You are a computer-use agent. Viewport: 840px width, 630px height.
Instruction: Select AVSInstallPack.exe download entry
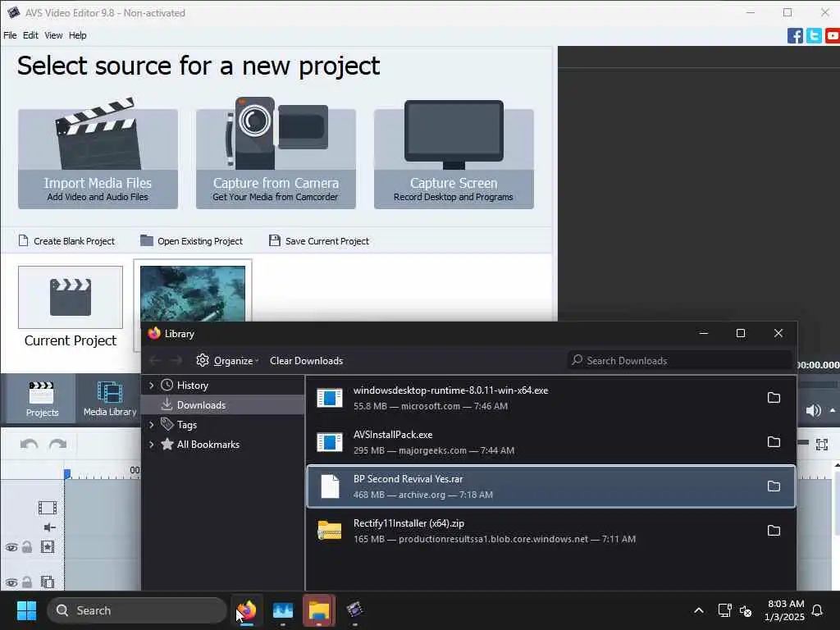coord(550,442)
